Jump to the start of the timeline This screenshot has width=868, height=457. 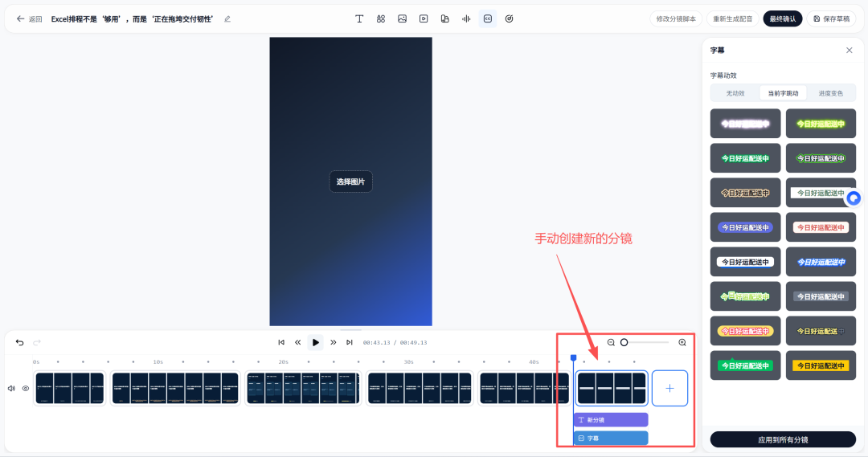tap(281, 342)
